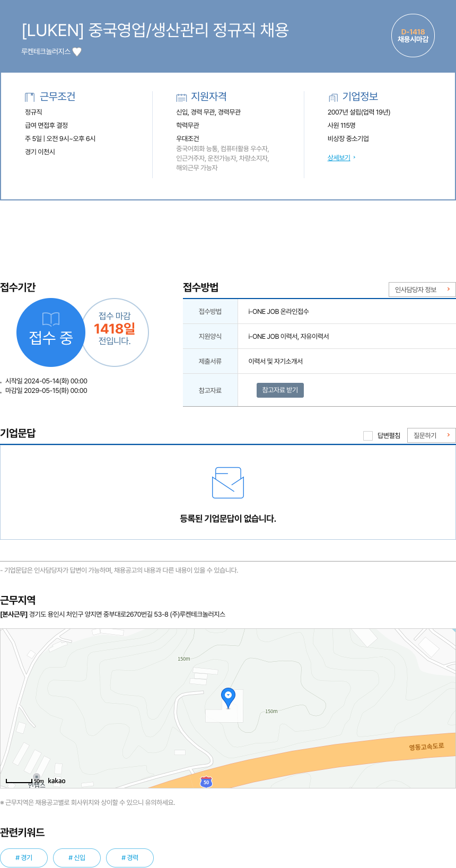Select the # 경력 keyword tag
Image resolution: width=456 pixels, height=868 pixels.
[130, 858]
